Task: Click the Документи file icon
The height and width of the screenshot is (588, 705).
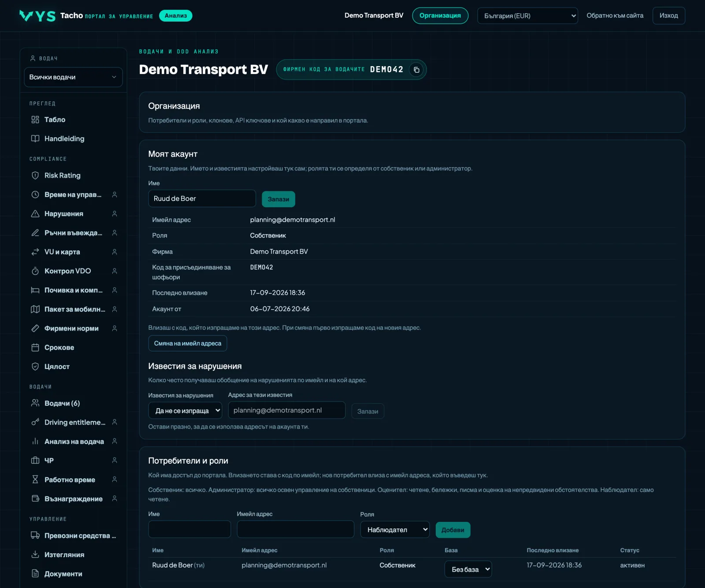Action: [x=35, y=573]
